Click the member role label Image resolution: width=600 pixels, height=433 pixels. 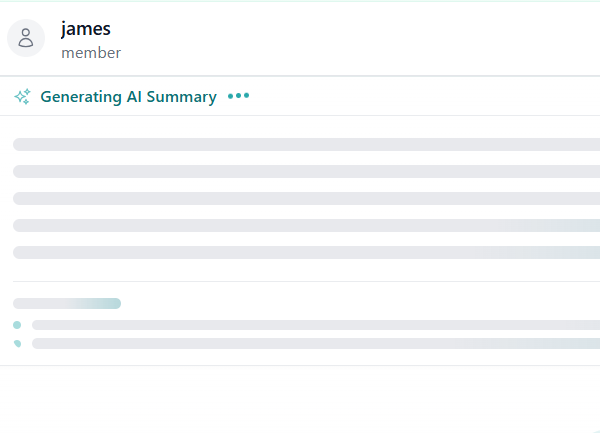[x=91, y=53]
